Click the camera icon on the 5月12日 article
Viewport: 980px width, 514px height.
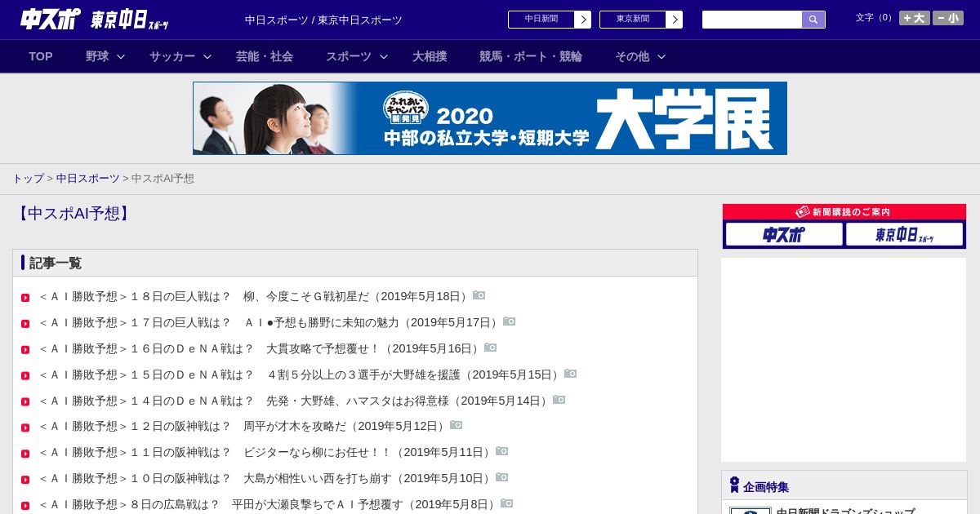tap(457, 425)
